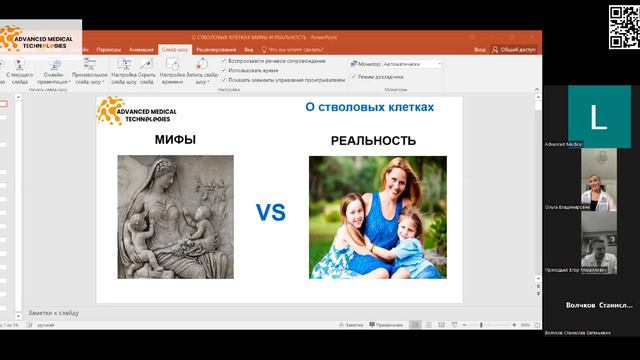Select the 'Слайд-шоу' ribbon tab
The image size is (640, 360).
[175, 50]
